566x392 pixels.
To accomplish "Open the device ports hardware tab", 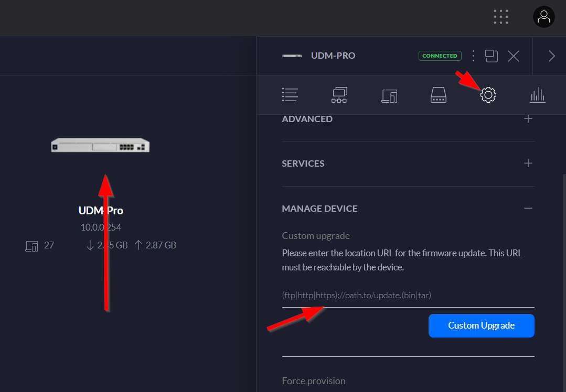I will (x=438, y=95).
